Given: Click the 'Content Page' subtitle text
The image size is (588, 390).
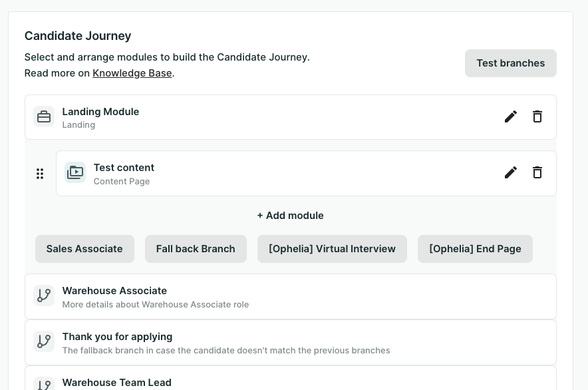Looking at the screenshot, I should [122, 181].
